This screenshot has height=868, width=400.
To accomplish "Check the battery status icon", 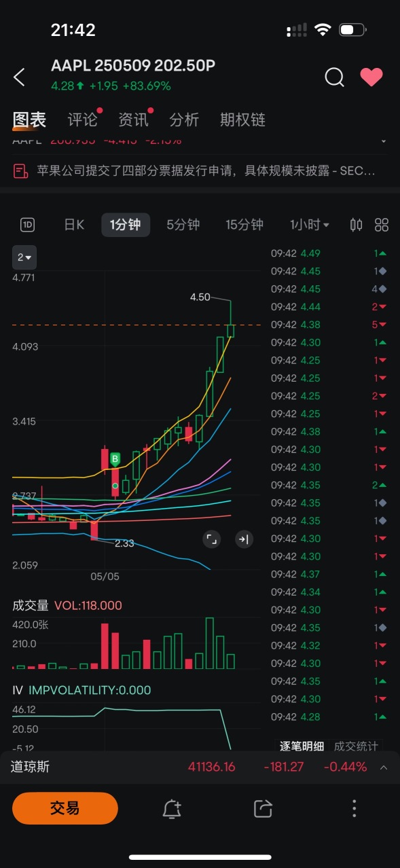I will (352, 30).
